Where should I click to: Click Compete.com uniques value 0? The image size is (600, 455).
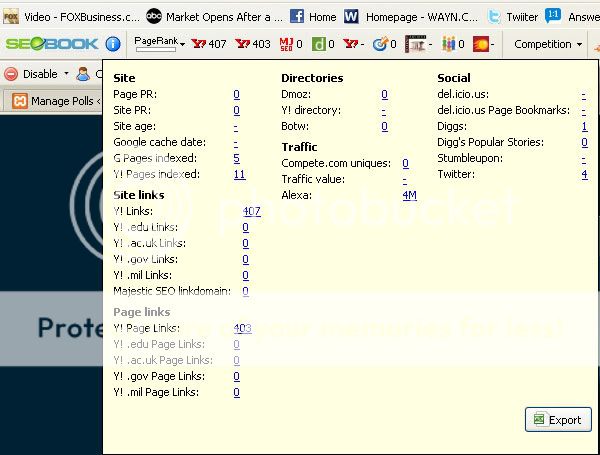(x=406, y=163)
